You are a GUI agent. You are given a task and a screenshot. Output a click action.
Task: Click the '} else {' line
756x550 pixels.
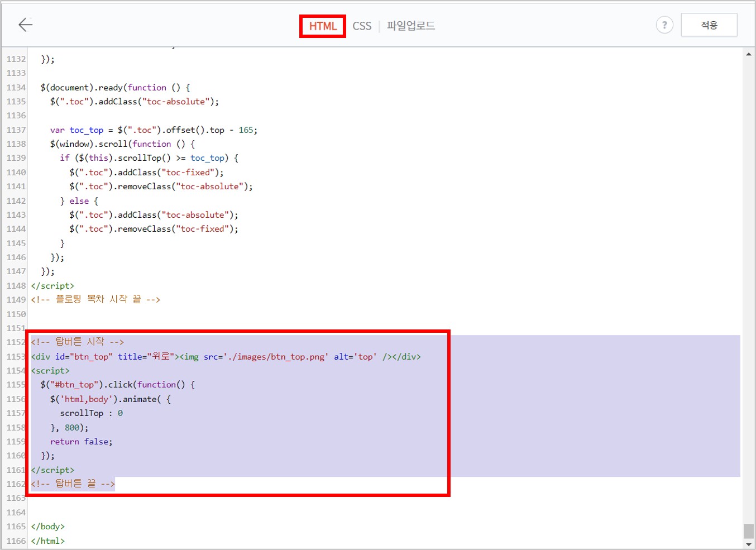point(79,201)
